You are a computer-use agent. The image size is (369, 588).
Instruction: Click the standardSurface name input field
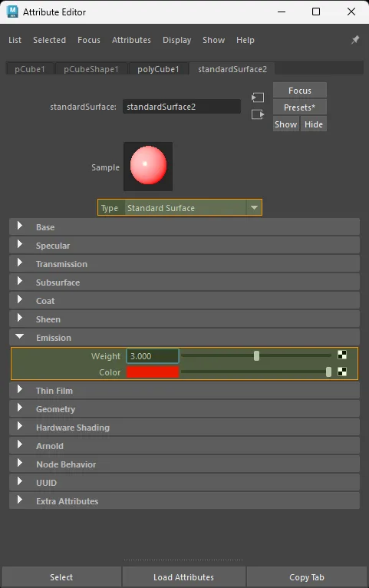(x=182, y=107)
